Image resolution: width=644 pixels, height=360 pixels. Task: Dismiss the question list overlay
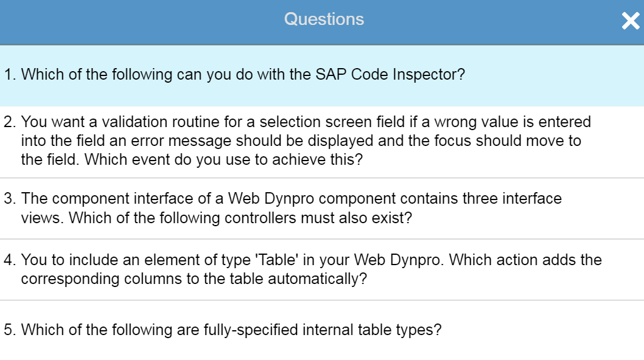click(x=631, y=21)
